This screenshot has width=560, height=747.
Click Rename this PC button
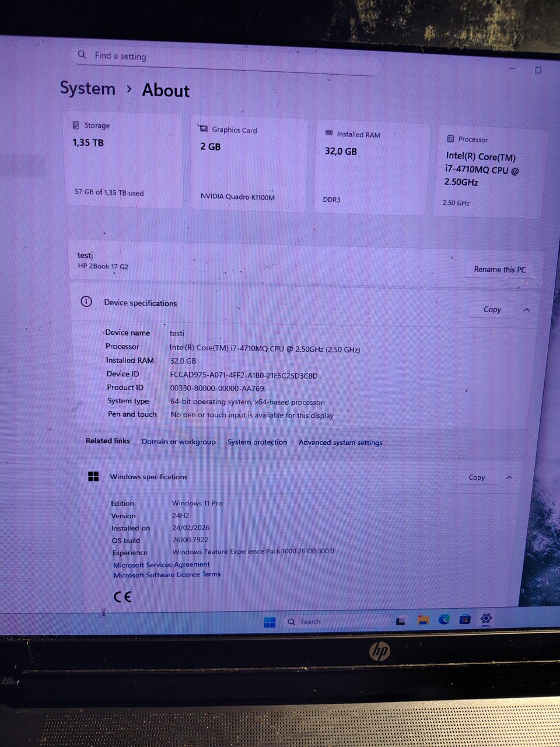click(500, 269)
